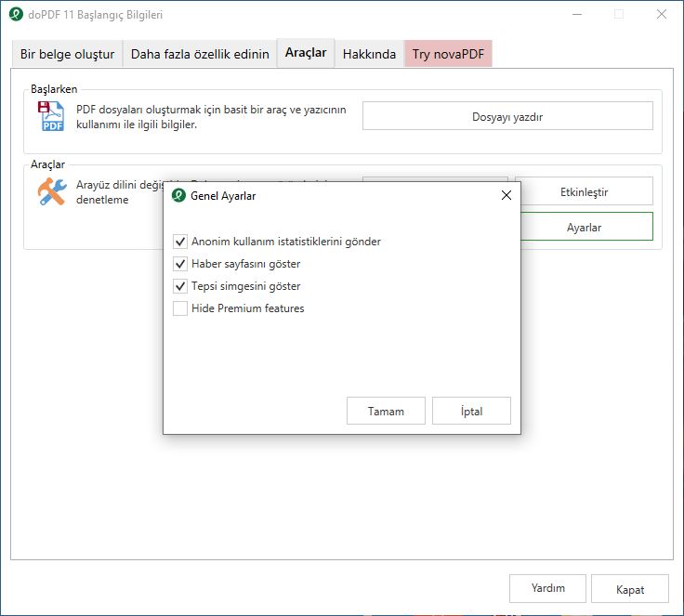Cancel the dialog with İptal
The width and height of the screenshot is (684, 616).
point(471,411)
